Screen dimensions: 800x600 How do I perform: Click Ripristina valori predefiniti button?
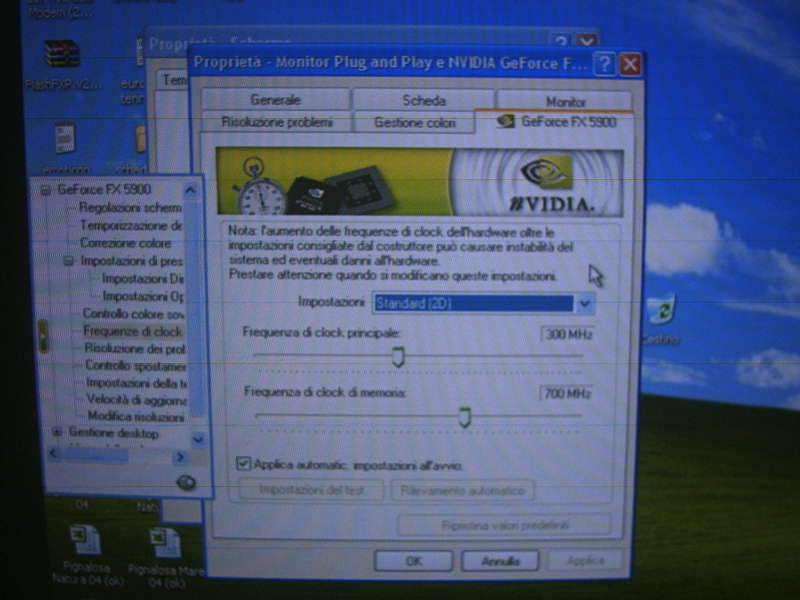coord(504,525)
